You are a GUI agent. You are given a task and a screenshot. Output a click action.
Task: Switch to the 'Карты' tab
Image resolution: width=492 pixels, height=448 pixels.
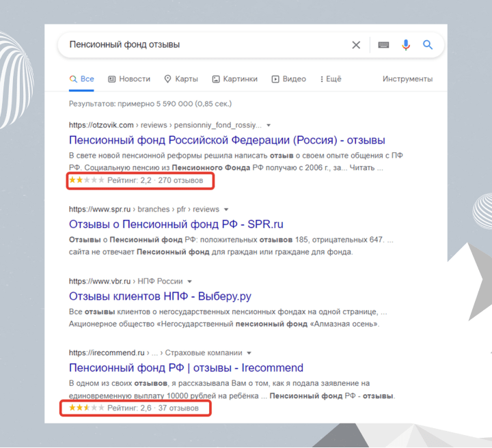click(181, 79)
